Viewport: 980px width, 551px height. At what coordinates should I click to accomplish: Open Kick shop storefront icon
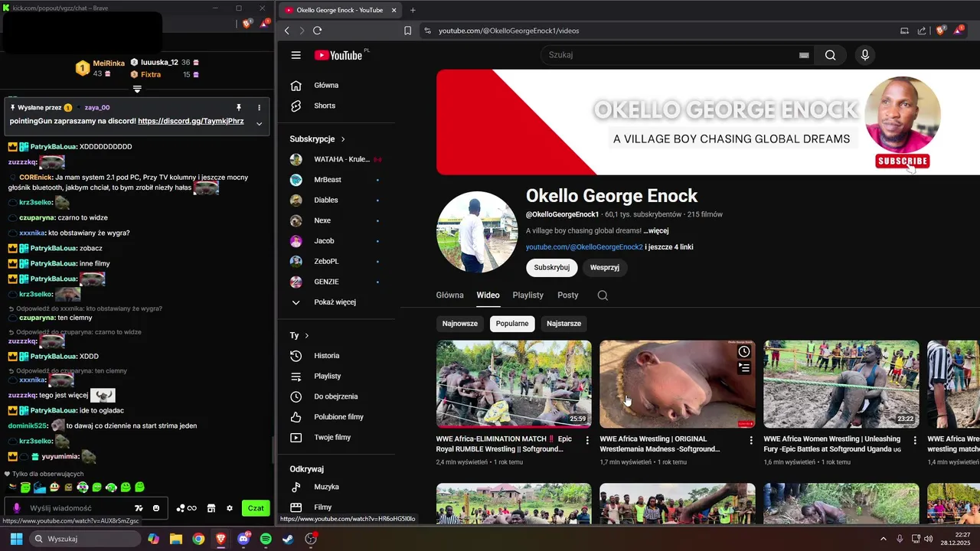point(211,508)
